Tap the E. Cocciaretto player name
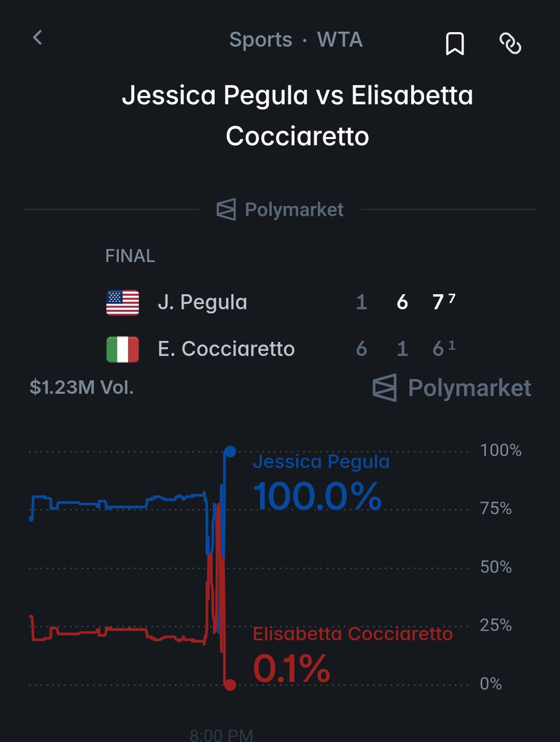The image size is (560, 742). [x=226, y=349]
